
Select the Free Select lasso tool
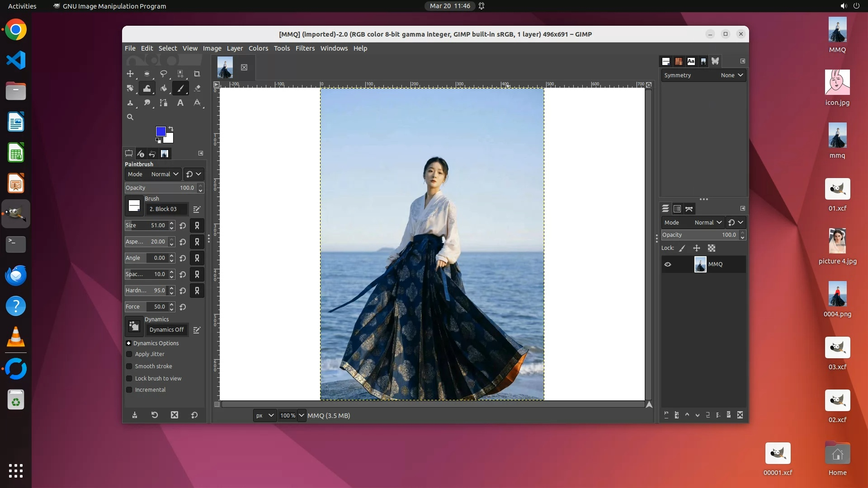(164, 74)
